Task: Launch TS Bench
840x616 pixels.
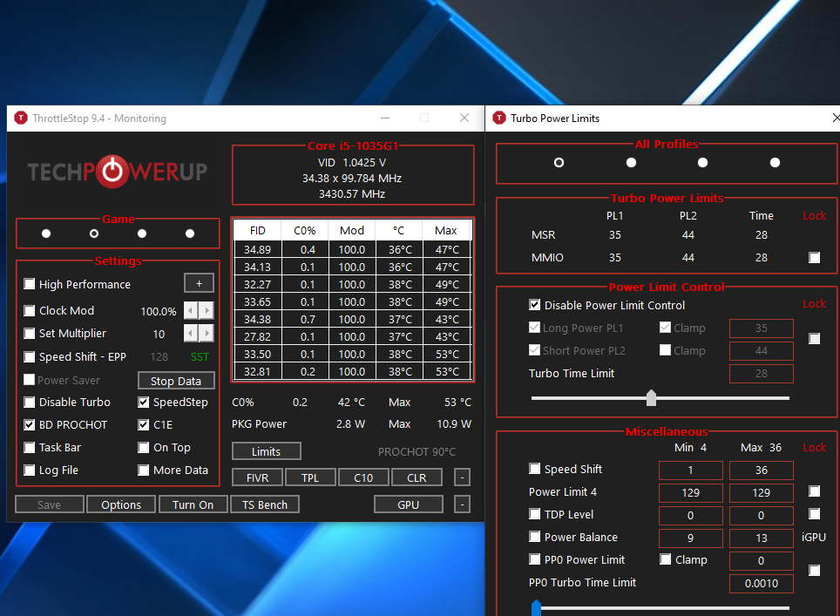Action: coord(265,504)
